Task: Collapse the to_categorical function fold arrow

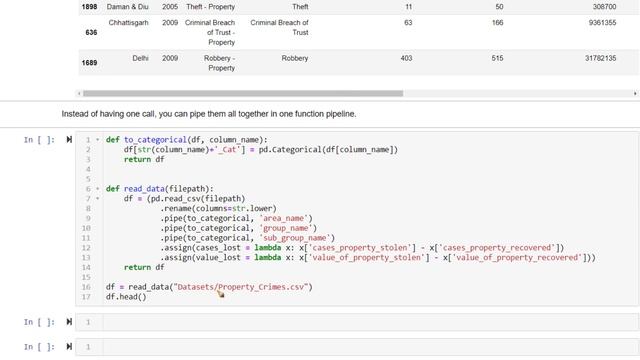Action: coord(98,140)
